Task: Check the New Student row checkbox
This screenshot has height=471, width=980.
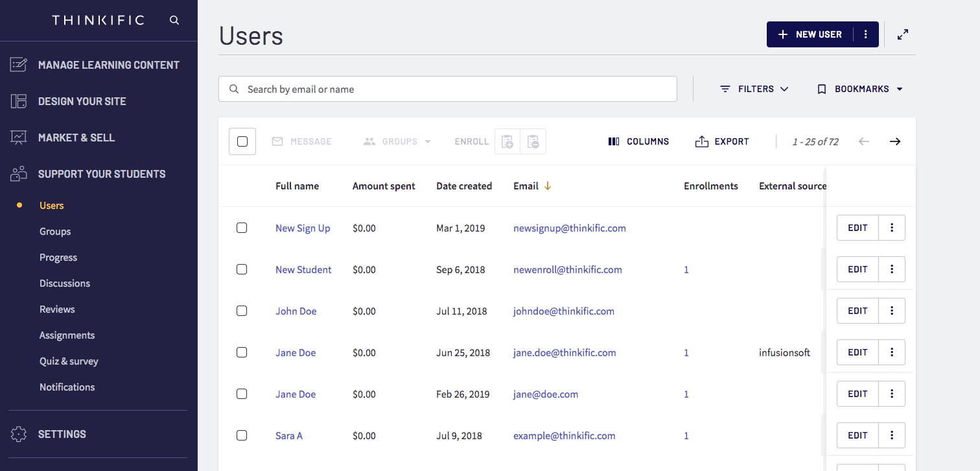Action: tap(242, 269)
